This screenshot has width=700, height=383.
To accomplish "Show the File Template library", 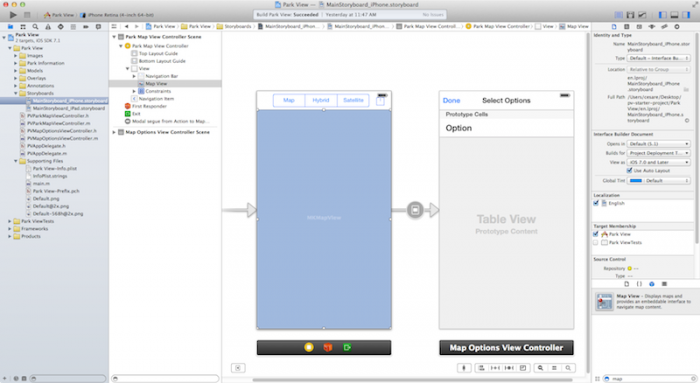I will click(626, 284).
